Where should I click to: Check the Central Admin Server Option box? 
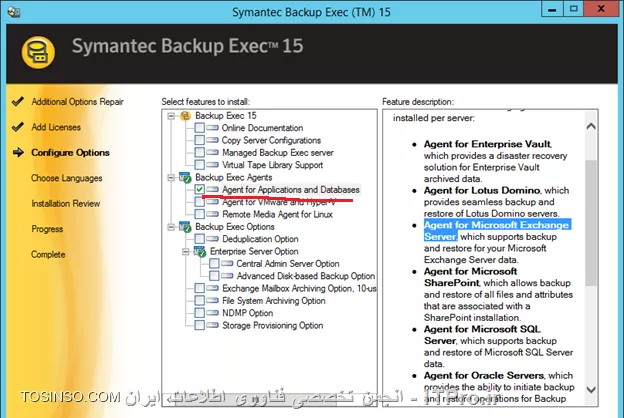(214, 264)
